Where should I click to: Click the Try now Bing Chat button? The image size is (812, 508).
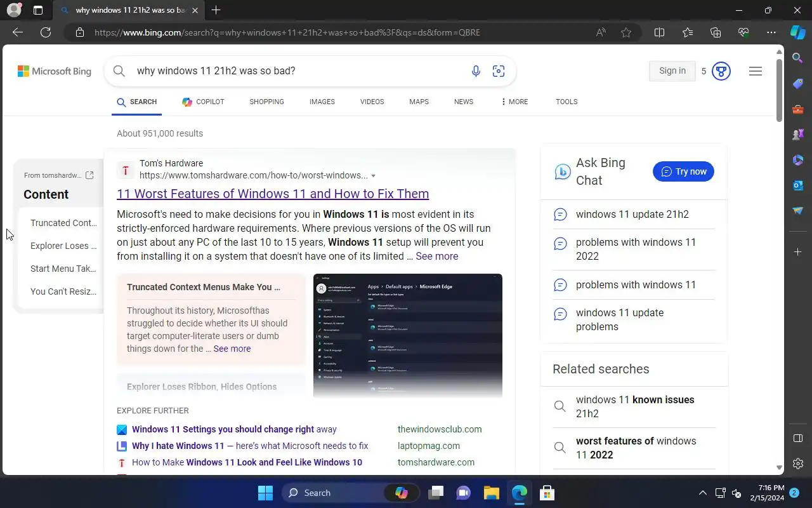pos(683,171)
